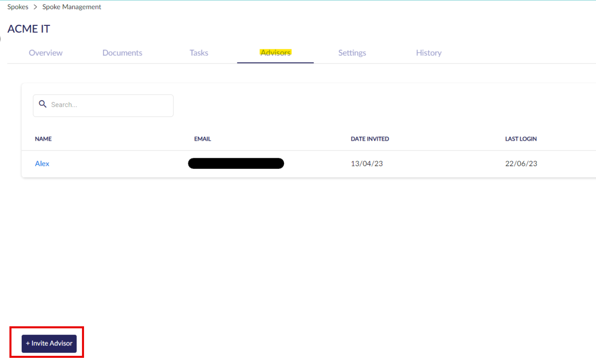Go to the Tasks tab

pos(199,53)
